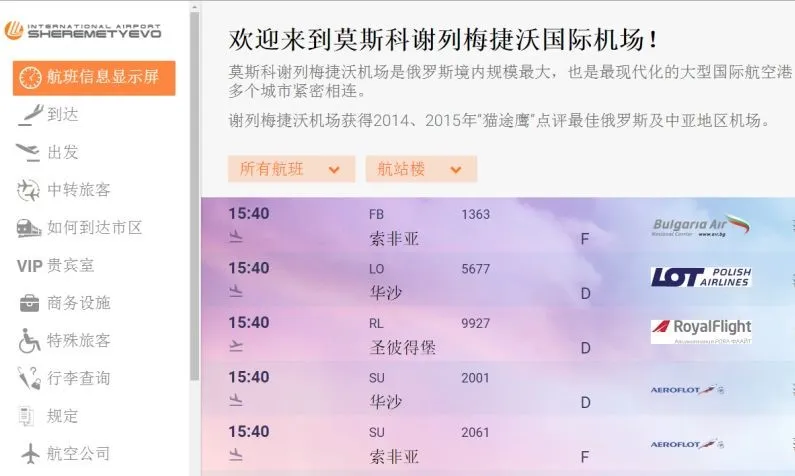This screenshot has height=476, width=795.
Task: Click the LOT Polish Airlines logo
Action: [x=700, y=277]
